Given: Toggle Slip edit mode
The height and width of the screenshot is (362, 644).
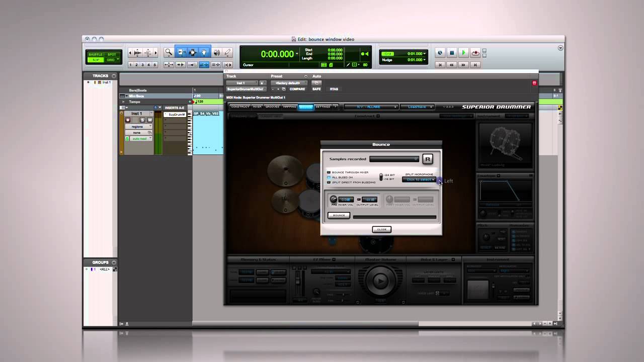Looking at the screenshot, I should pyautogui.click(x=96, y=60).
